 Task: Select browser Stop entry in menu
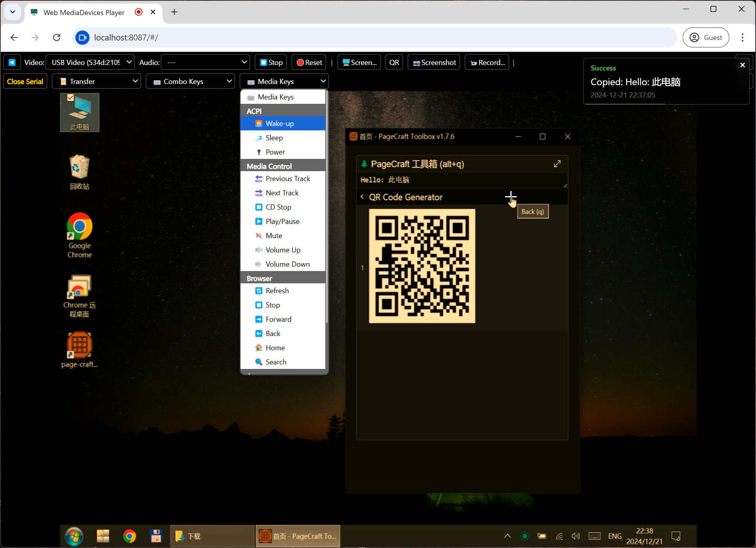(283, 305)
